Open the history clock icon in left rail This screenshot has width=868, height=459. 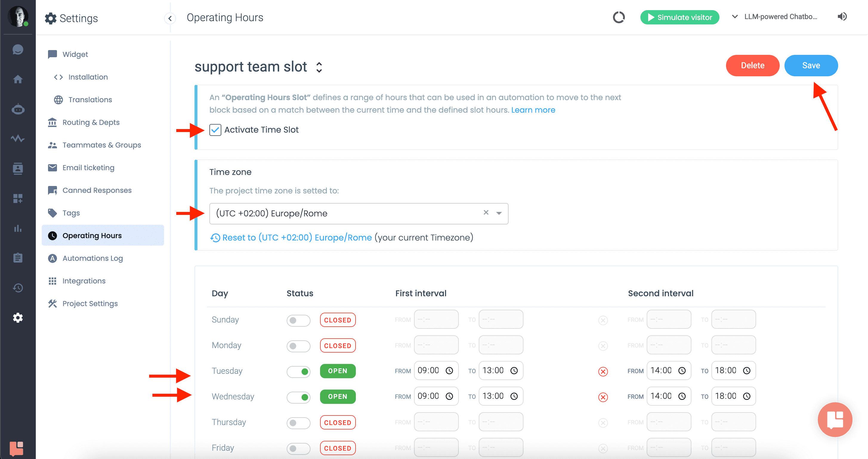[18, 288]
